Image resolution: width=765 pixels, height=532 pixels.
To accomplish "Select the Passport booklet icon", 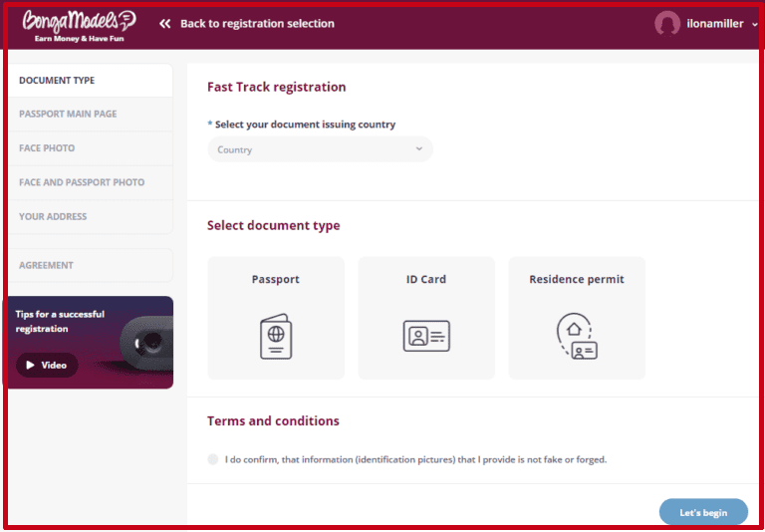I will tap(276, 336).
